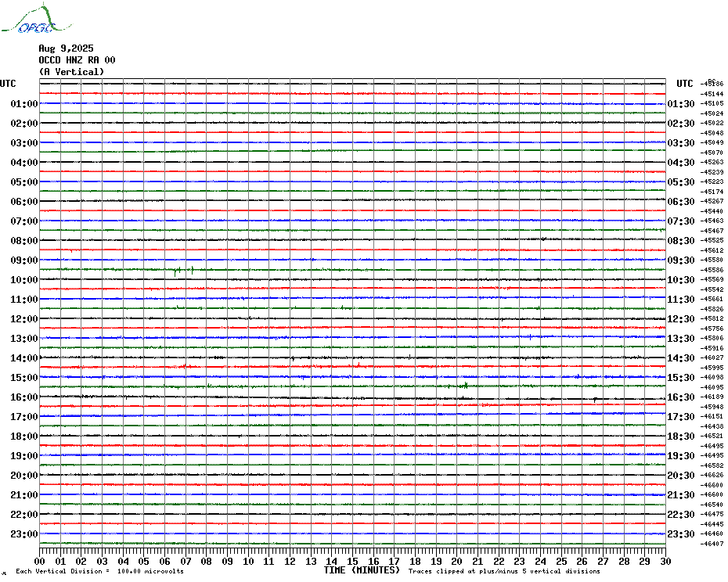This screenshot has width=728, height=582.
Task: Click the '09:00' time label on the left
Action: (24, 260)
